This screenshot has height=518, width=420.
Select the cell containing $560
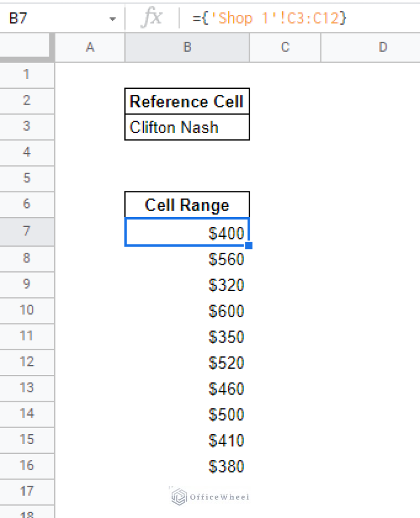[x=187, y=259]
